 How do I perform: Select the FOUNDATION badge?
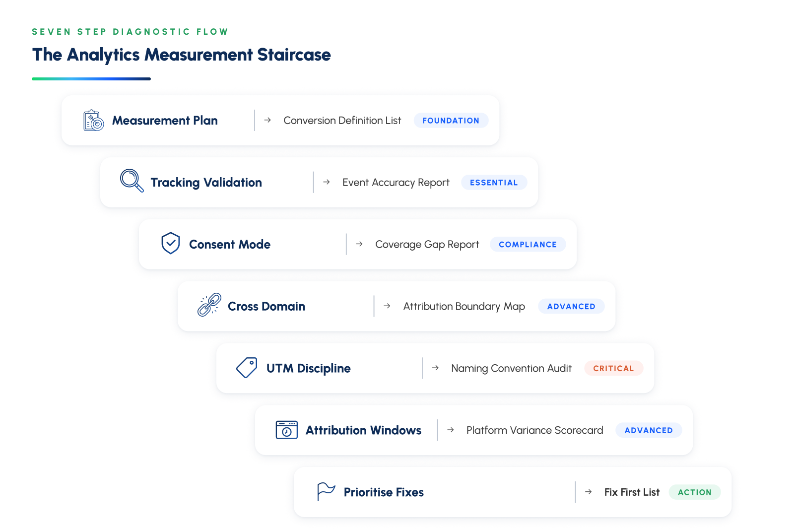pyautogui.click(x=451, y=121)
